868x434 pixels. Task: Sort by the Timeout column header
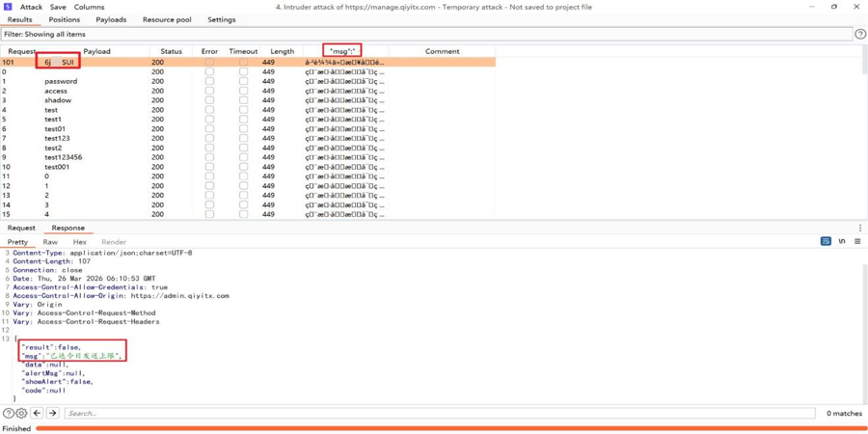click(244, 51)
